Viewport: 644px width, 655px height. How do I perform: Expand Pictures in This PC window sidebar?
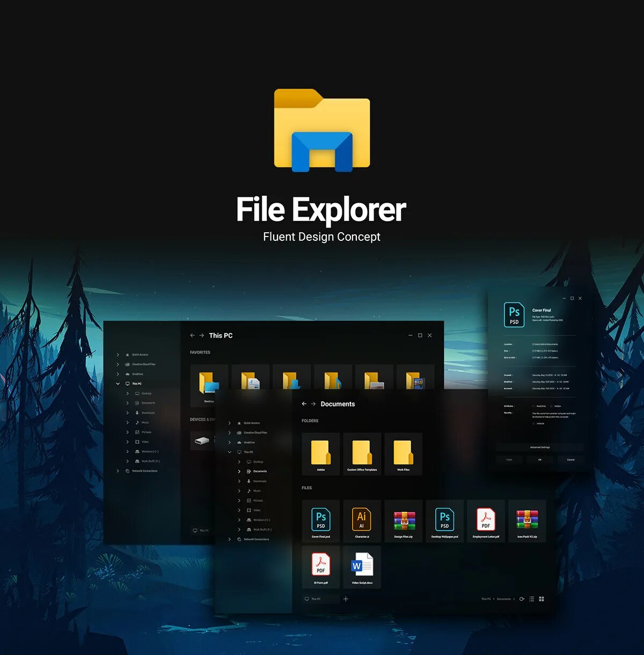pyautogui.click(x=128, y=432)
